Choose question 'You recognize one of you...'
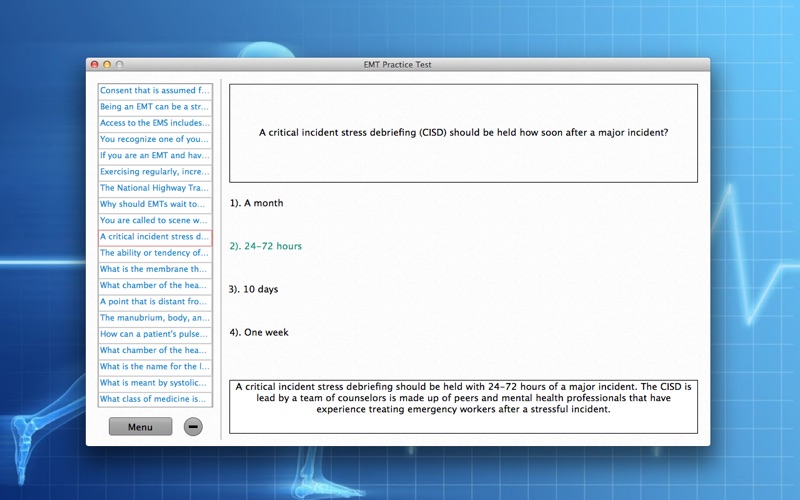 [x=155, y=139]
